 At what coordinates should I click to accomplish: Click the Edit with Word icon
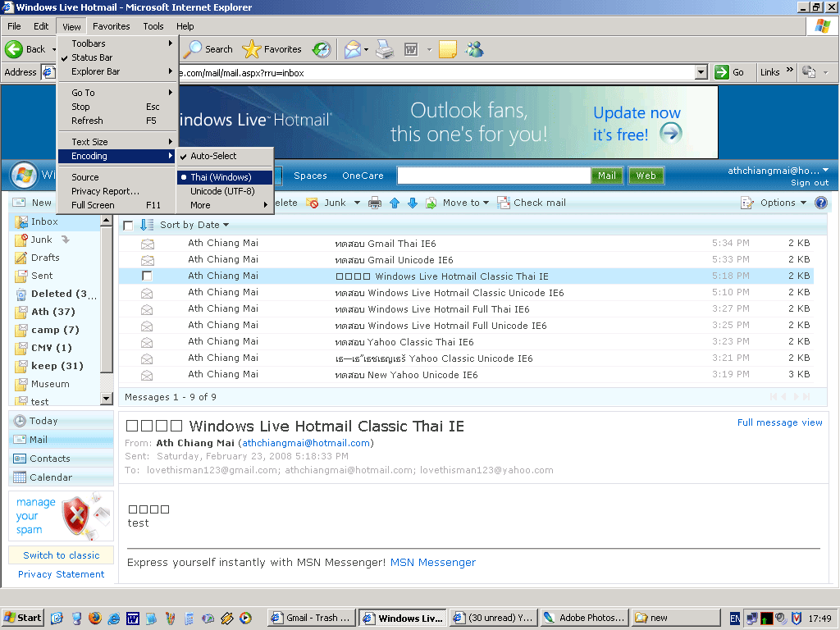pyautogui.click(x=411, y=49)
